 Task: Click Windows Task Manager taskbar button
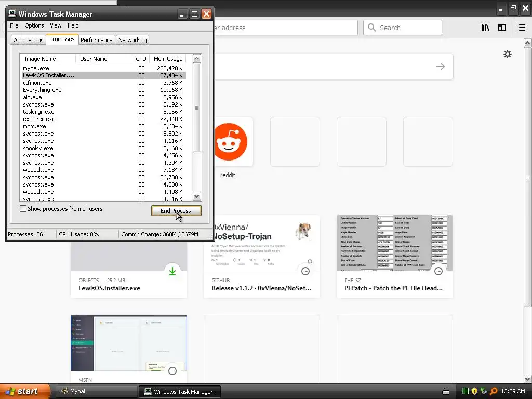click(x=180, y=391)
